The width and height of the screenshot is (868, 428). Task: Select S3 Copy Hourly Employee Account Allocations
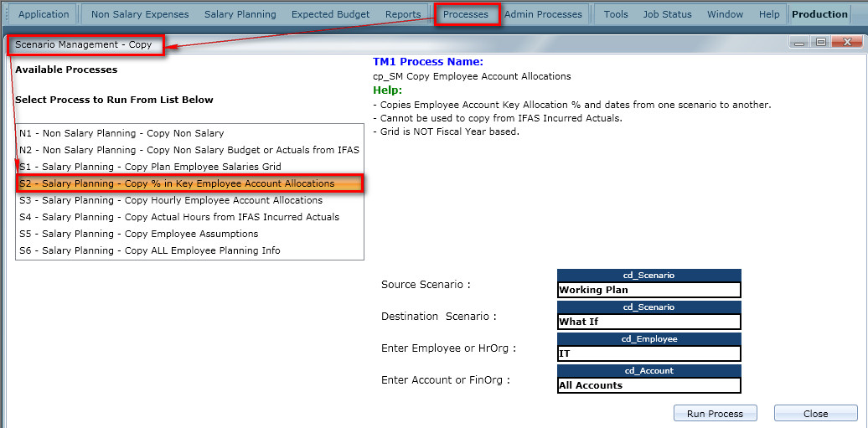click(189, 200)
